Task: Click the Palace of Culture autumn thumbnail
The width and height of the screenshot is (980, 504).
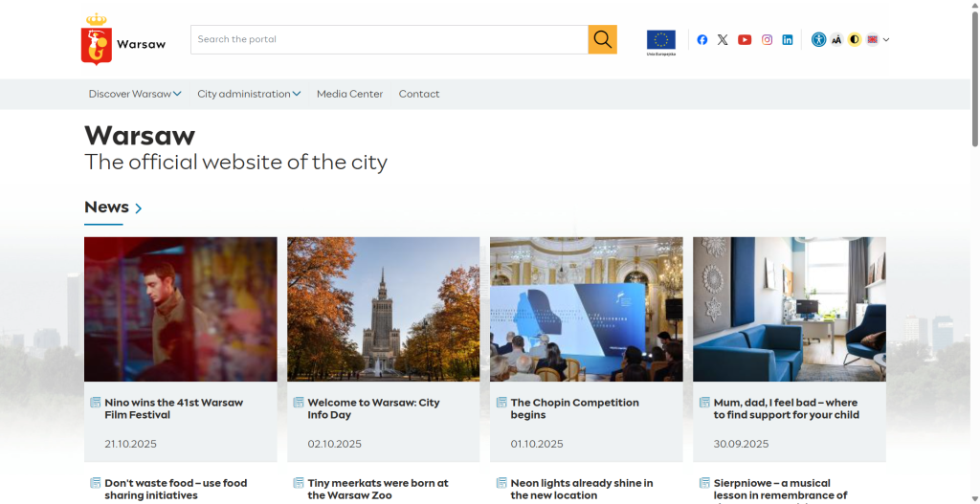Action: [x=383, y=309]
